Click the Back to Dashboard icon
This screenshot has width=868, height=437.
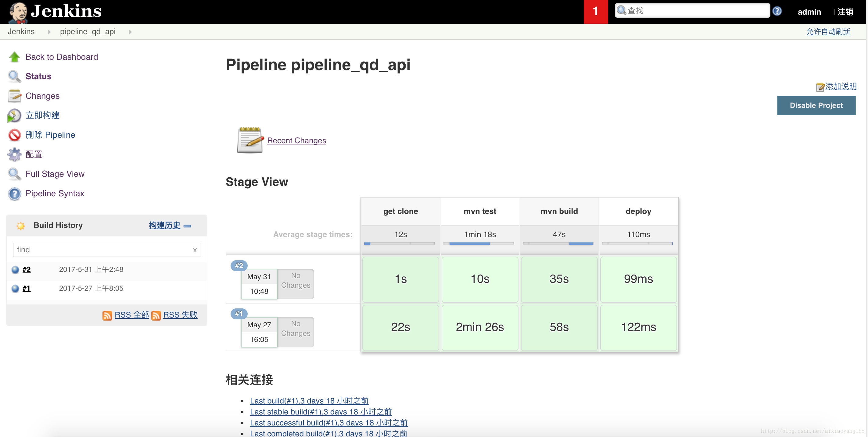(x=15, y=57)
